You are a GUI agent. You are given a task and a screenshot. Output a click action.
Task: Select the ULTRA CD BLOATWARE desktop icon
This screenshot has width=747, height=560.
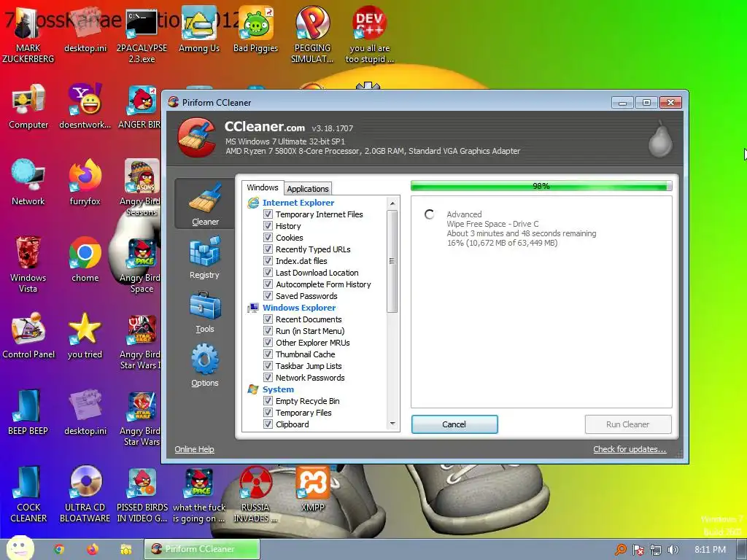coord(85,494)
